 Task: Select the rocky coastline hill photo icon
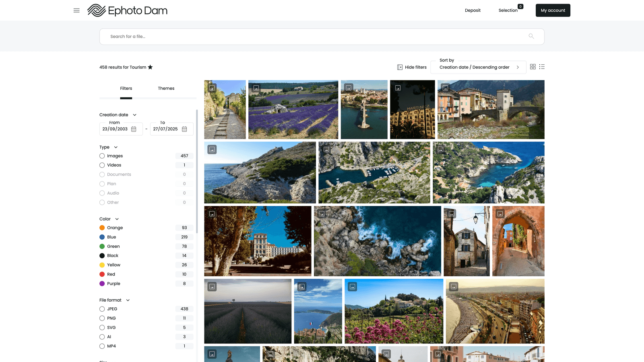tap(212, 149)
